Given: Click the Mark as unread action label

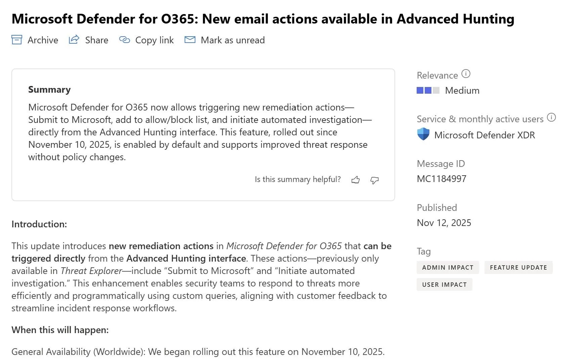Looking at the screenshot, I should click(x=233, y=40).
